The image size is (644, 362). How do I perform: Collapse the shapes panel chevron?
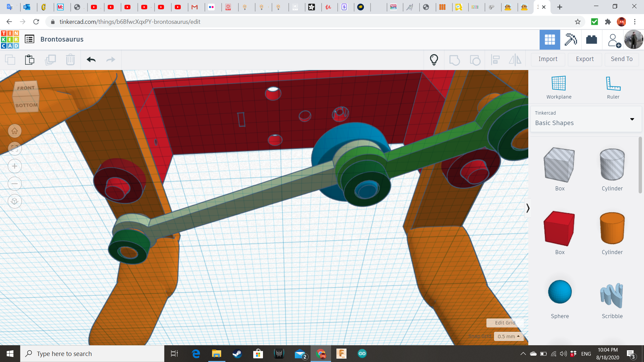[528, 208]
